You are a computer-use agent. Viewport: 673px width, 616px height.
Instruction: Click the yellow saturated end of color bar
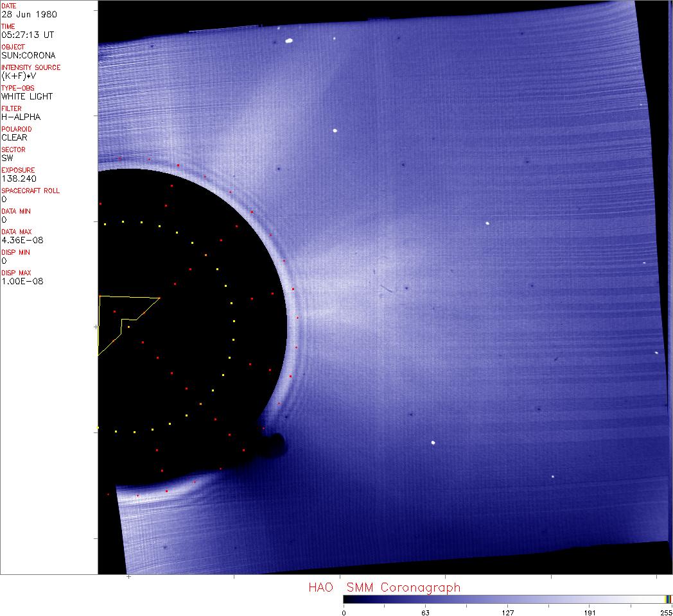click(x=667, y=599)
